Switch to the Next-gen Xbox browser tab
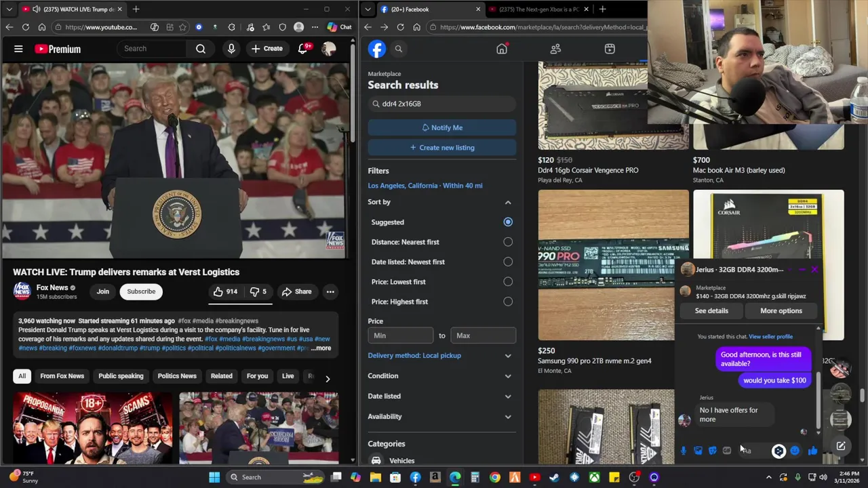The image size is (868, 488). [539, 9]
